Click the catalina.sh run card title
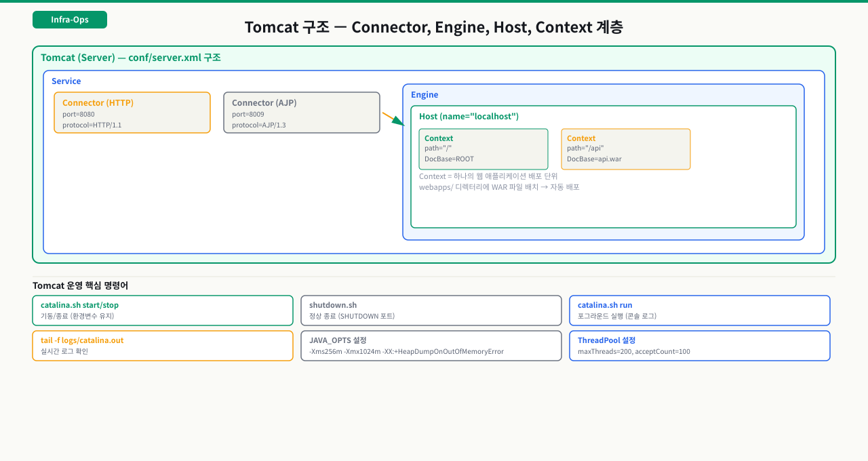This screenshot has height=461, width=868. (x=605, y=305)
